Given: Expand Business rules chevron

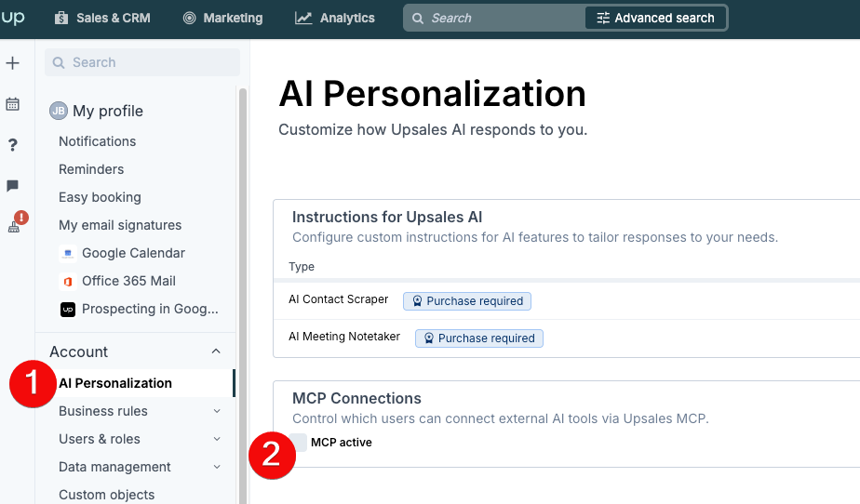Looking at the screenshot, I should pyautogui.click(x=217, y=411).
